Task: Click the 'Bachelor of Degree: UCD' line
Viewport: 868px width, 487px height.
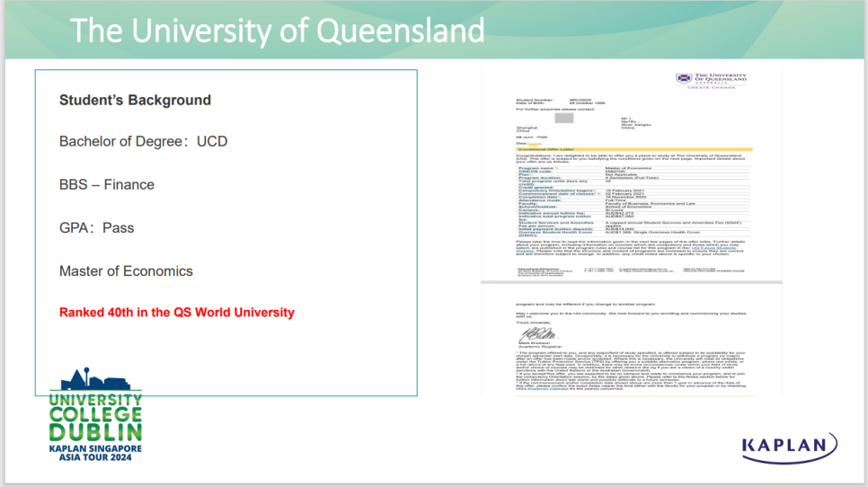Action: point(144,142)
